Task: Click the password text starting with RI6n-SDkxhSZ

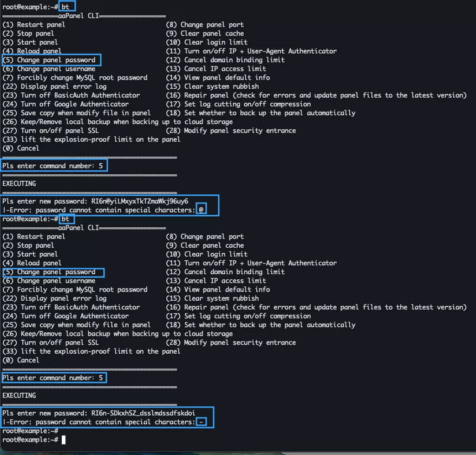Action: coord(143,413)
